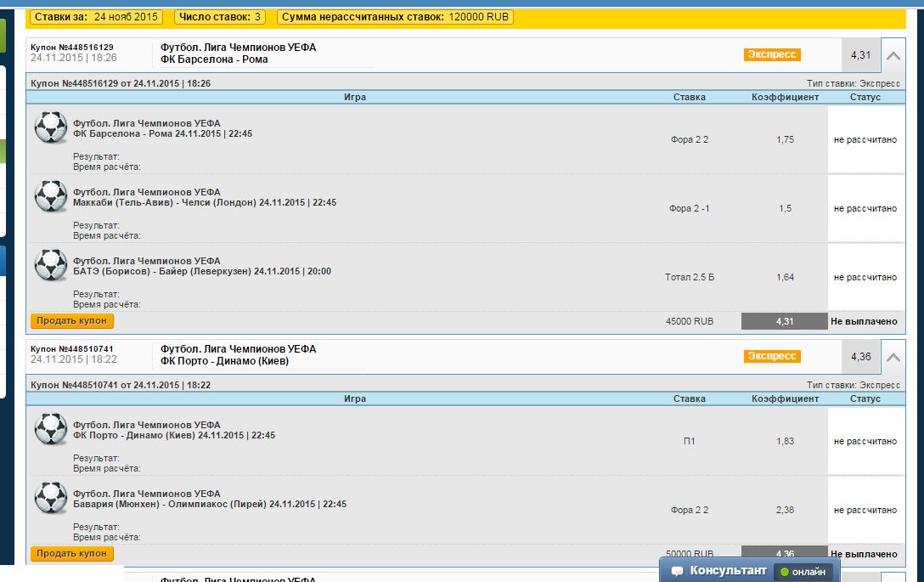Click soccer ball icon for Маккаби - Челси row
The image size is (924, 582).
[51, 196]
